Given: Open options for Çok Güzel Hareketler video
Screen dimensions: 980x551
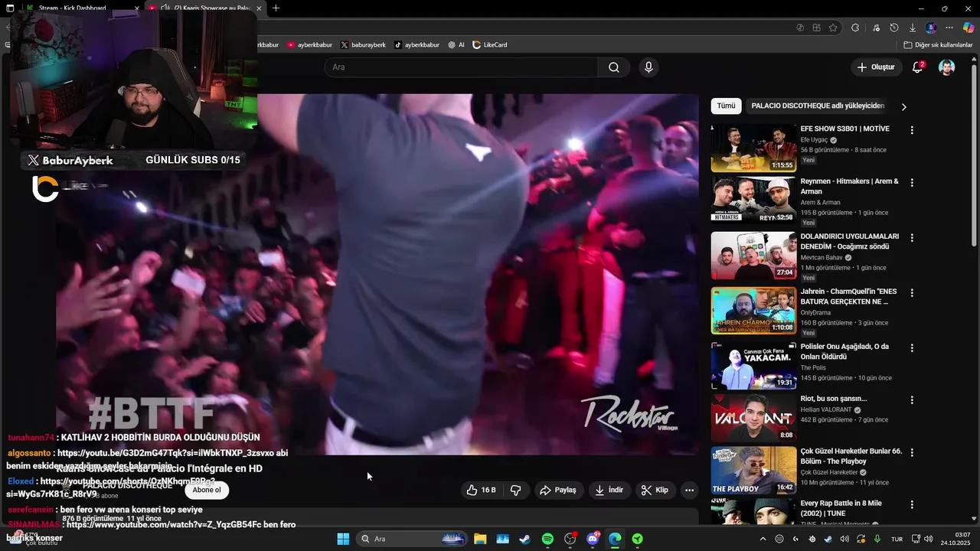Looking at the screenshot, I should pyautogui.click(x=912, y=453).
